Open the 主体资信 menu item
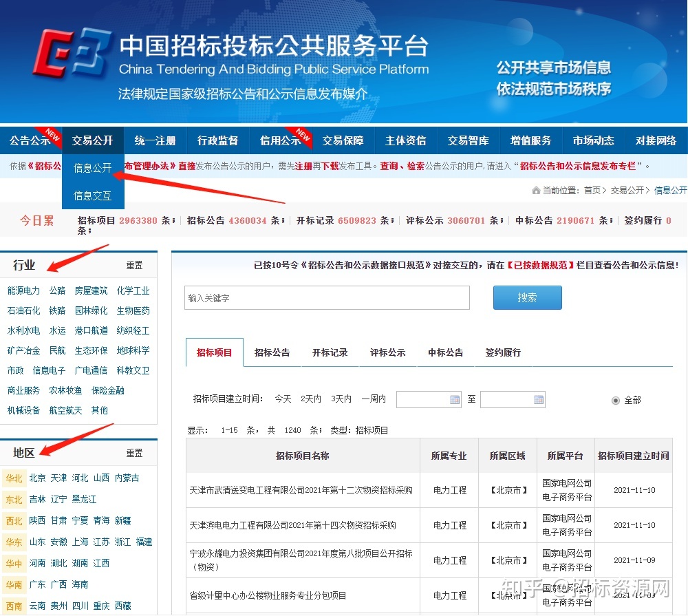The width and height of the screenshot is (688, 616). tap(405, 140)
